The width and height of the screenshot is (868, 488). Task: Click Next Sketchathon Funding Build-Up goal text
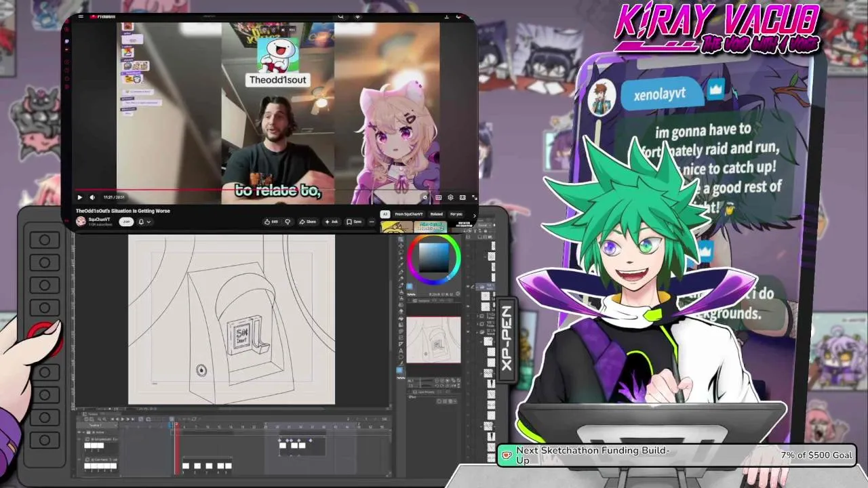coord(593,455)
